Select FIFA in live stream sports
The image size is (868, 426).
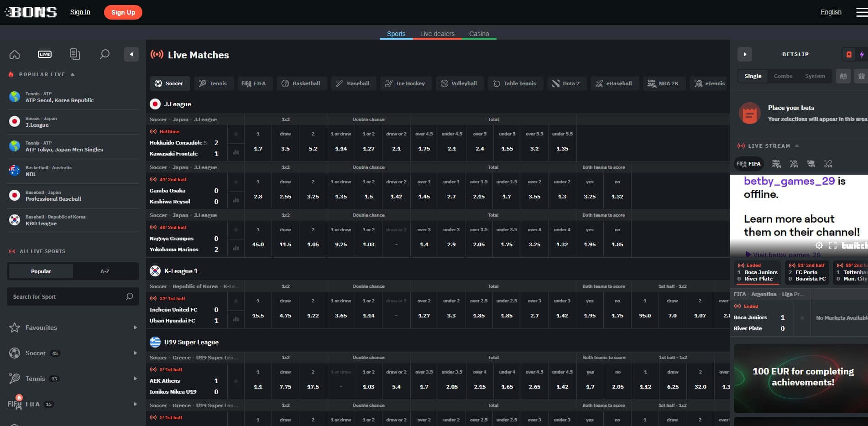coord(748,164)
